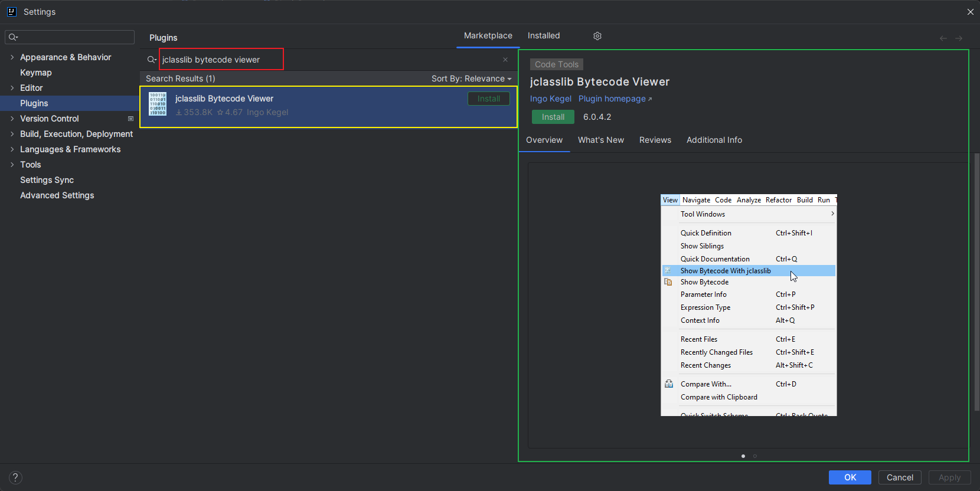Open the Reviews tab
The height and width of the screenshot is (491, 980).
(655, 140)
